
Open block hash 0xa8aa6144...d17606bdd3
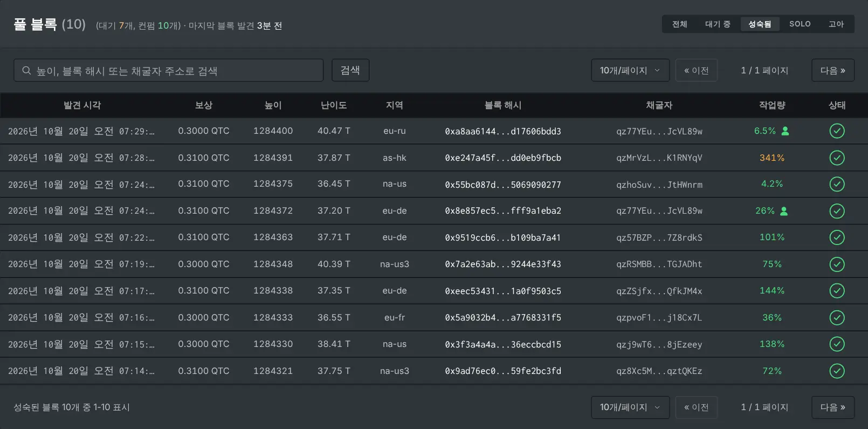[503, 131]
